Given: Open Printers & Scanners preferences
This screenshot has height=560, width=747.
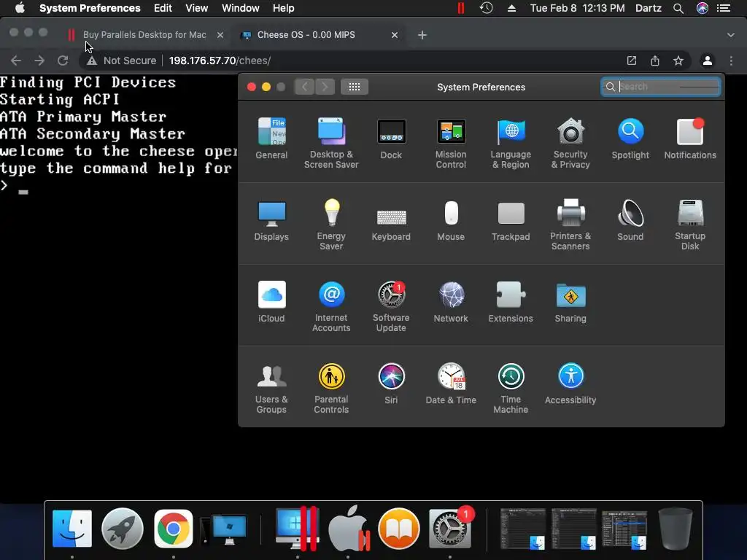Looking at the screenshot, I should pos(570,225).
